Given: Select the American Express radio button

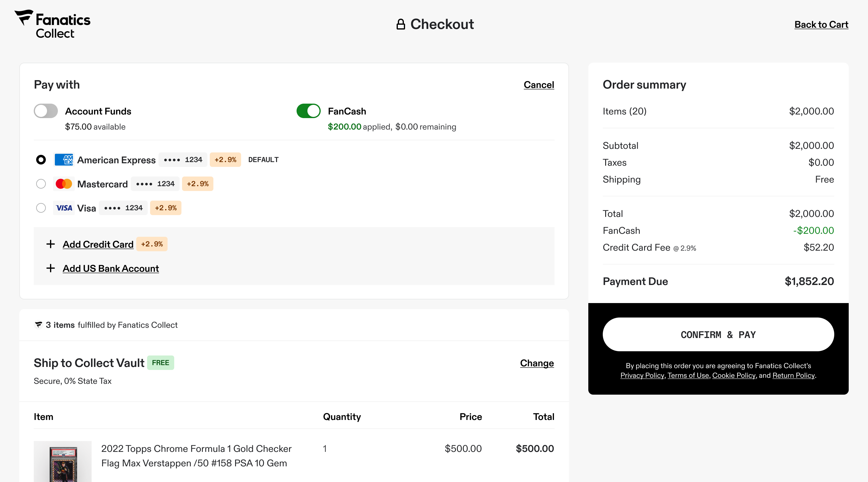Looking at the screenshot, I should pyautogui.click(x=41, y=160).
